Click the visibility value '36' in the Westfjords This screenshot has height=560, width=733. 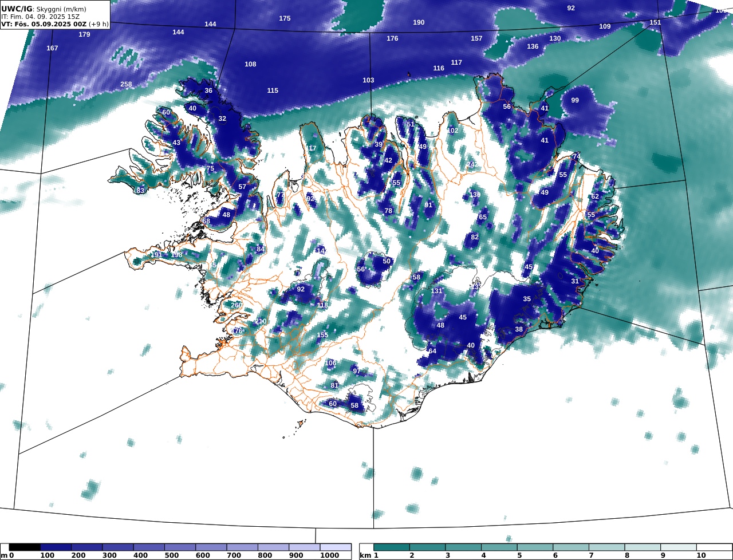point(208,90)
